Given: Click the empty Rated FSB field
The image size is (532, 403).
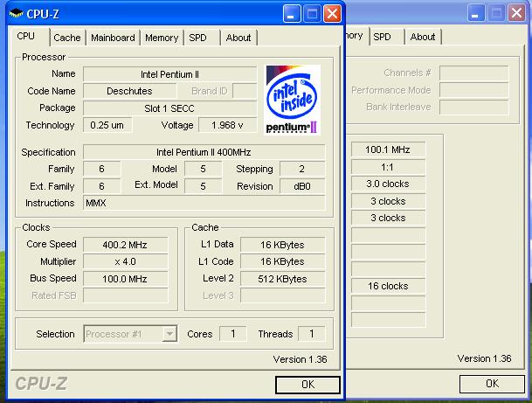Looking at the screenshot, I should pos(125,295).
